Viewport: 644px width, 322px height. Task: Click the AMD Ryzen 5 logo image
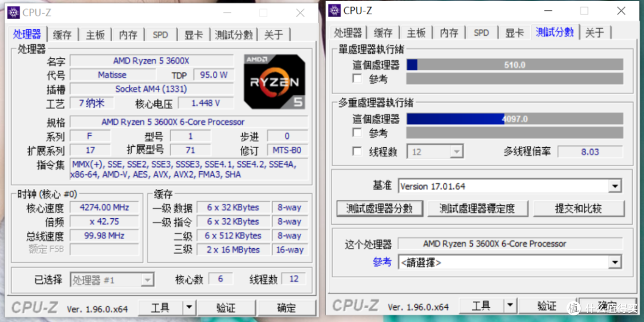(275, 82)
